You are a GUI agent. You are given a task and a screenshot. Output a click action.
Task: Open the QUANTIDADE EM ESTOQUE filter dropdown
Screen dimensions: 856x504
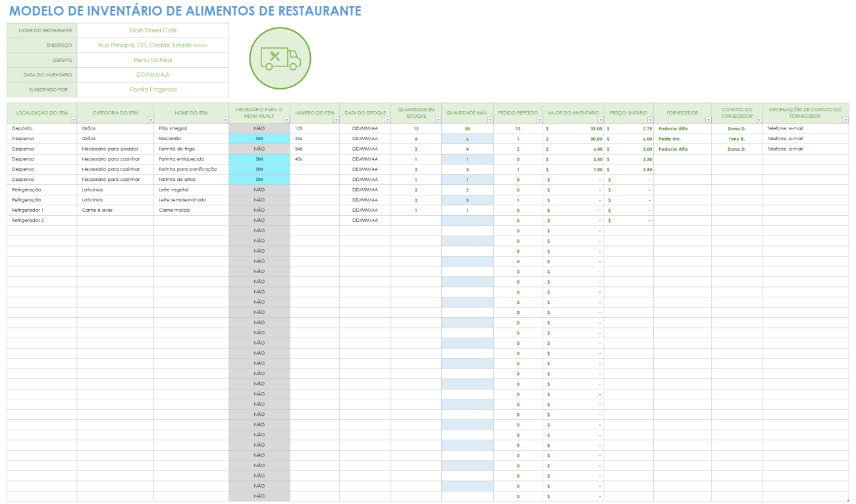pyautogui.click(x=438, y=120)
